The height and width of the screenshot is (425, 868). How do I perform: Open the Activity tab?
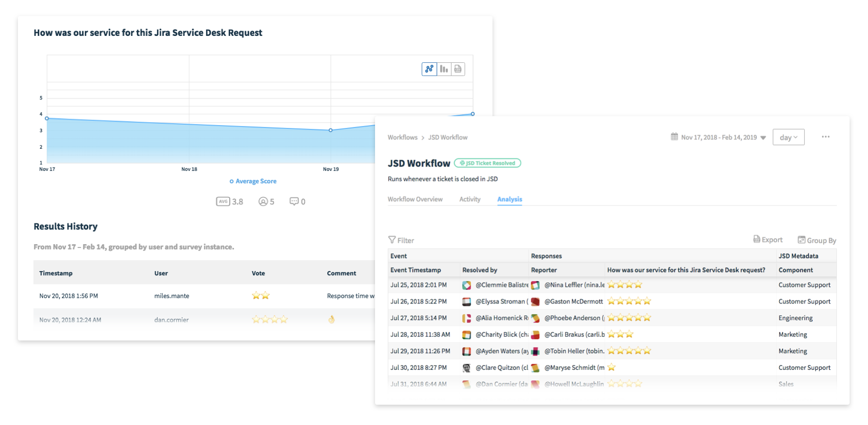[x=470, y=199]
